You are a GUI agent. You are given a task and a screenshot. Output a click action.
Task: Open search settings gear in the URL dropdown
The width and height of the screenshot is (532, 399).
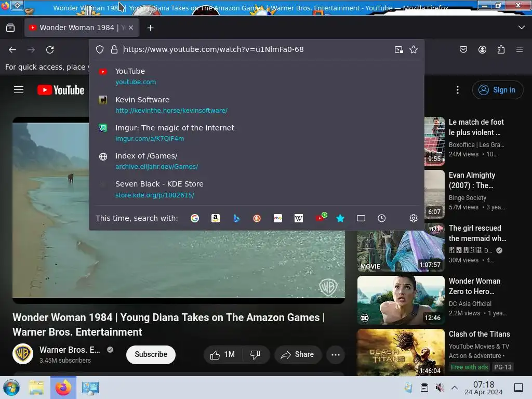point(413,218)
